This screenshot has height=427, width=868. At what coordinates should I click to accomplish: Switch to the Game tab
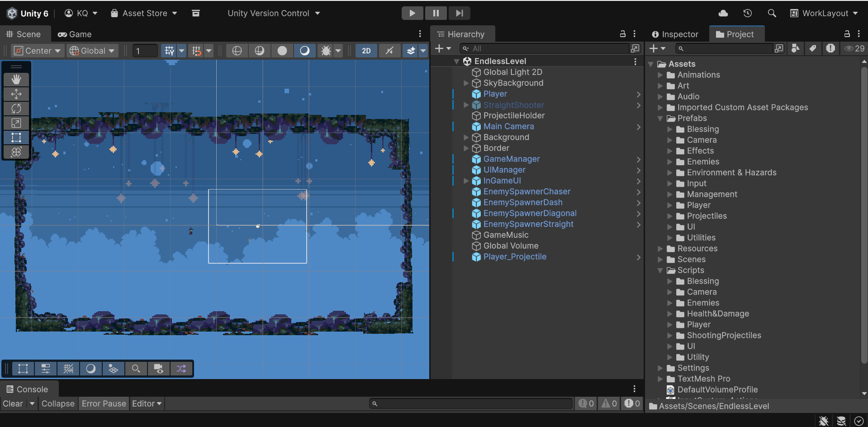coord(75,34)
